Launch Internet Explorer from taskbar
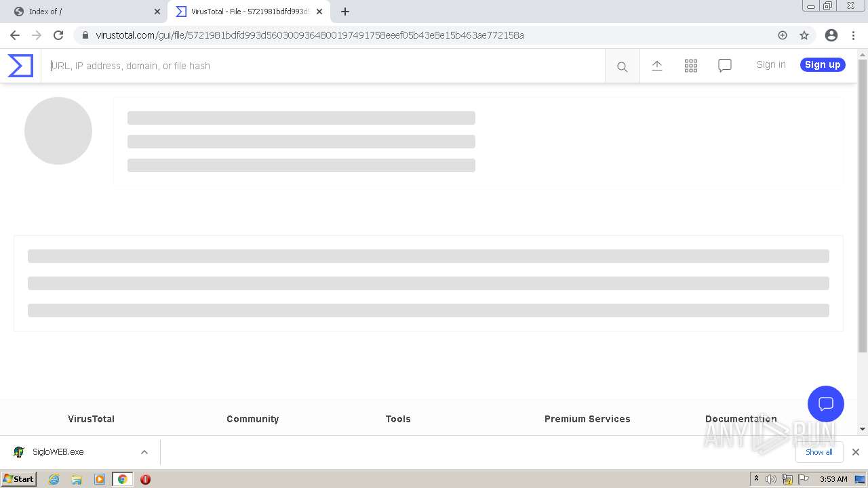The width and height of the screenshot is (868, 488). (x=54, y=479)
